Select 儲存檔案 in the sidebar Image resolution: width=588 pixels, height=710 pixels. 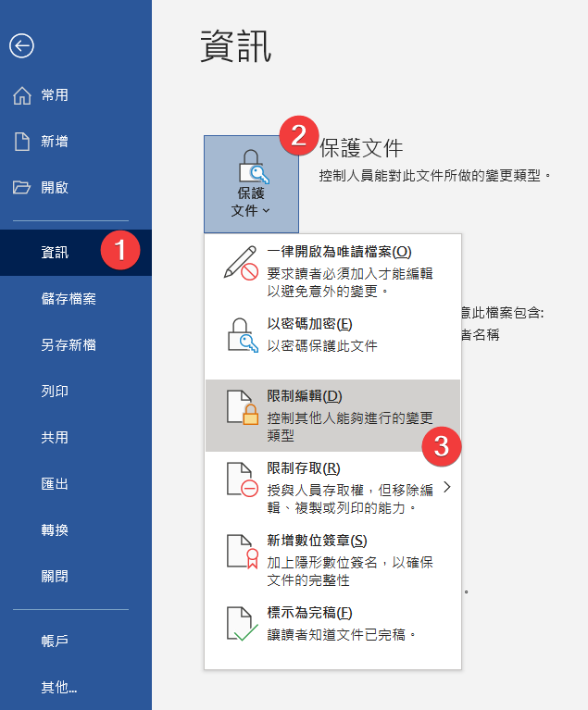(68, 298)
